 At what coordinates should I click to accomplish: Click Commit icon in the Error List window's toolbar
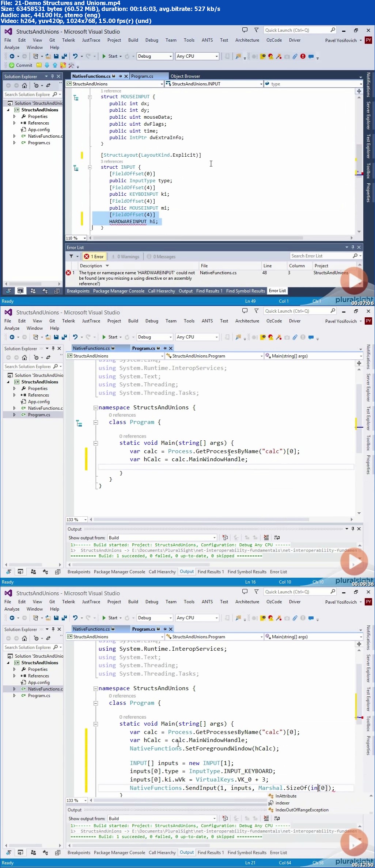pyautogui.click(x=12, y=65)
